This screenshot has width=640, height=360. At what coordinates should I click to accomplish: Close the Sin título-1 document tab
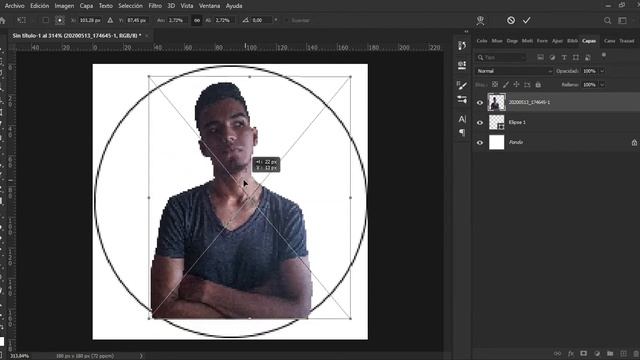pos(147,36)
